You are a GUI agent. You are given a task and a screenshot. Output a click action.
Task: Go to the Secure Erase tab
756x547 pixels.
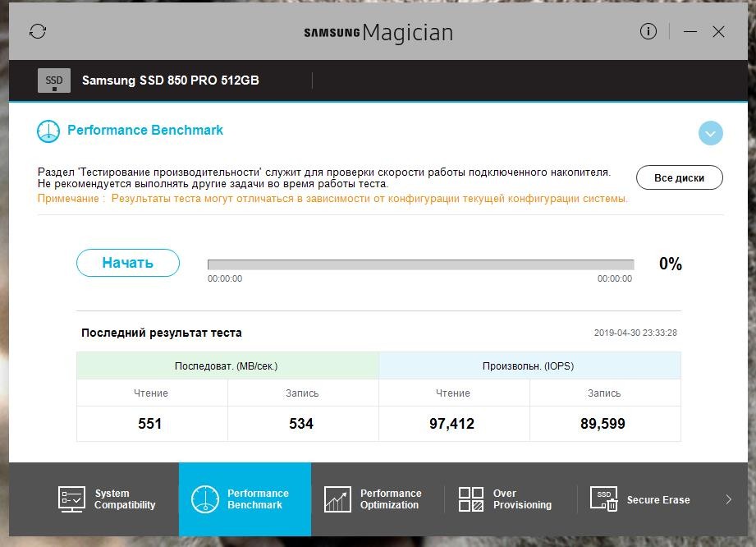tap(657, 499)
